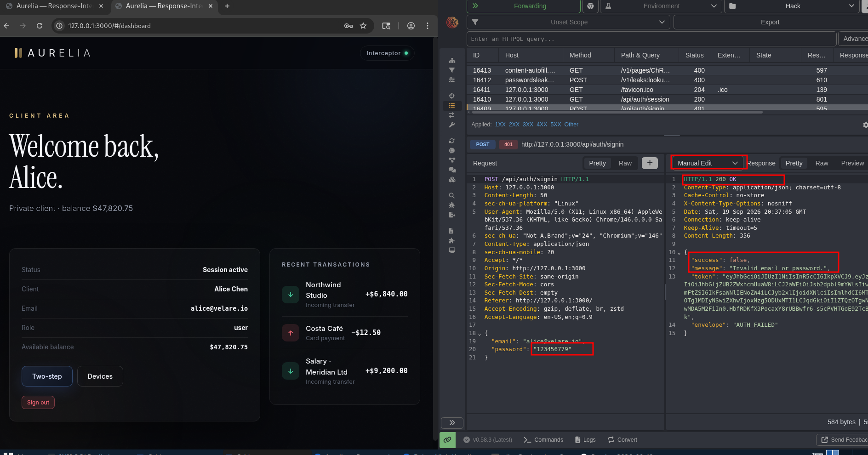Open Exports icon in the sidebar
Screen dimensions: 868x455
pos(452,215)
